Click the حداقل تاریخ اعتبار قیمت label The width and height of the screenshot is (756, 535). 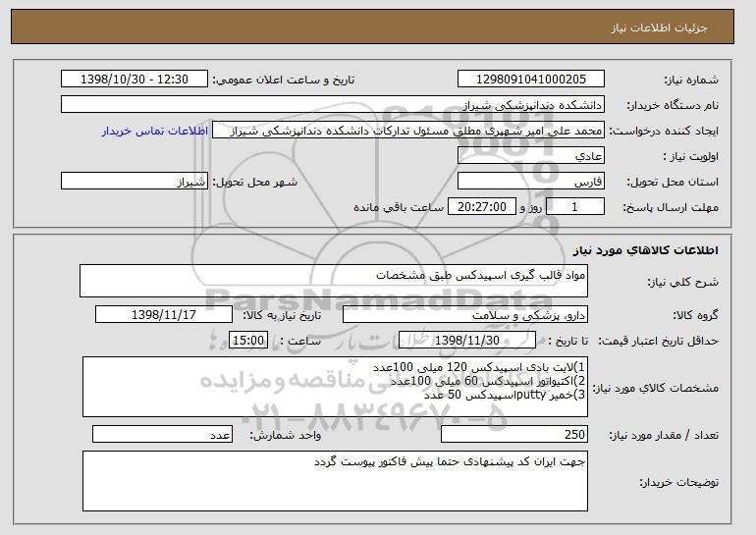click(x=659, y=341)
